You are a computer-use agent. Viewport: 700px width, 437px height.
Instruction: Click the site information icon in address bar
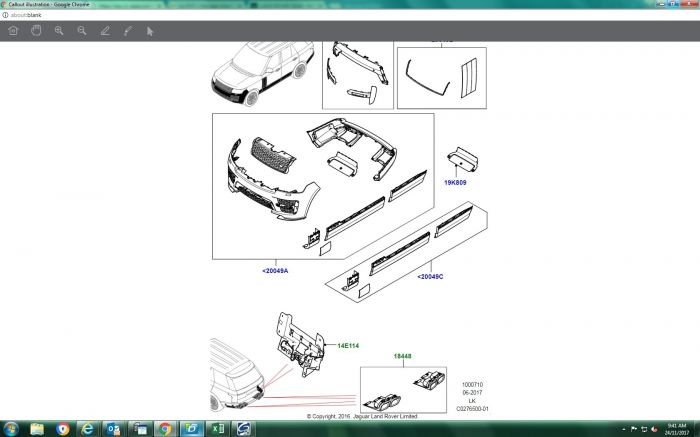click(x=5, y=15)
